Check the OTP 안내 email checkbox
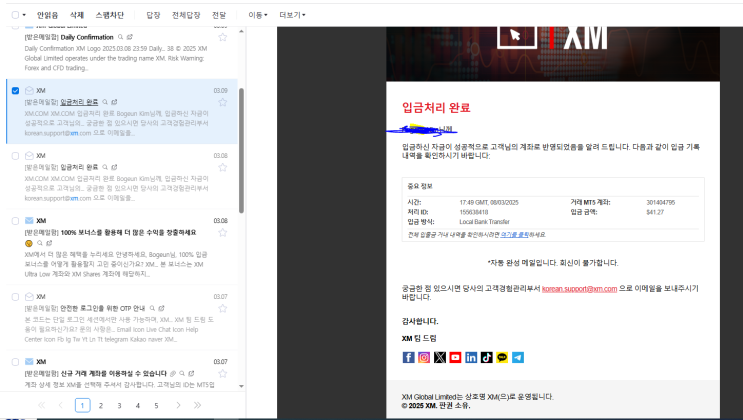Screen dimensions: 743x420 15,297
